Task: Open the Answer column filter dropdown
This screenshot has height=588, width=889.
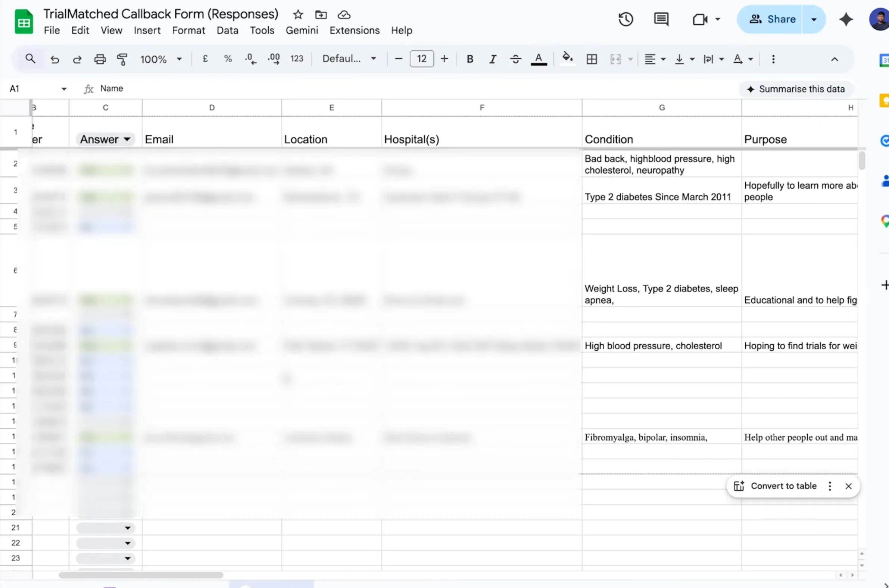Action: tap(127, 139)
